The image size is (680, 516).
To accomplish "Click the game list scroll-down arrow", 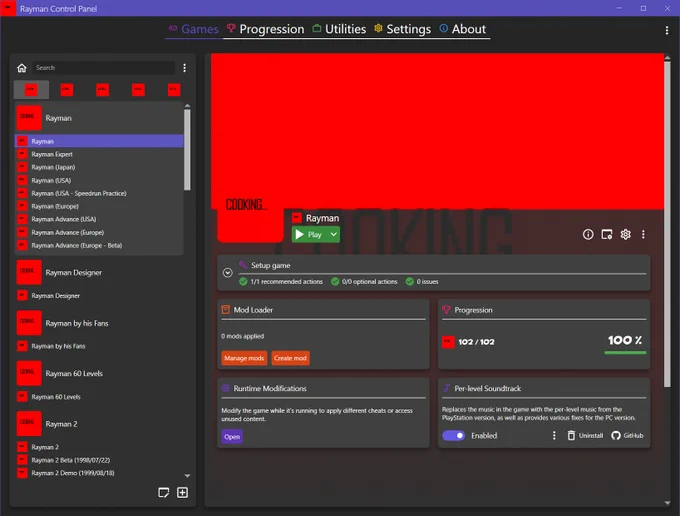I will pyautogui.click(x=187, y=476).
